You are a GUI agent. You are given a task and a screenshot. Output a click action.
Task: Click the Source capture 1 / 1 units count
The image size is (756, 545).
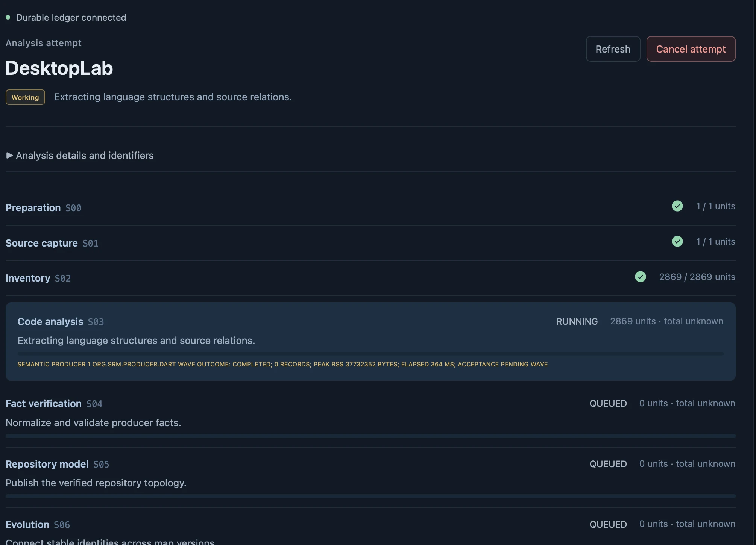coord(715,242)
